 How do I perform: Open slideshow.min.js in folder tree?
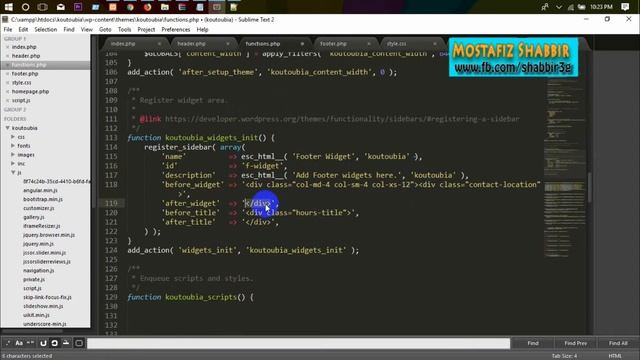click(x=43, y=306)
